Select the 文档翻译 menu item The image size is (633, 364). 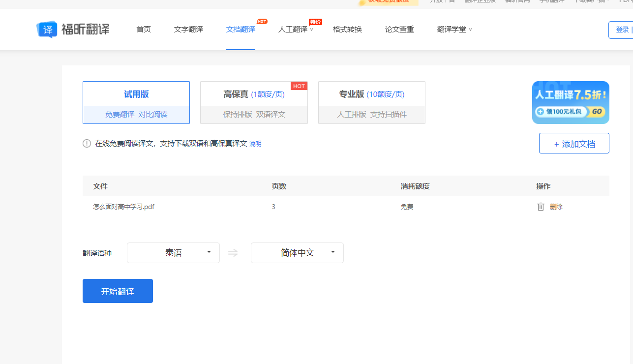241,30
